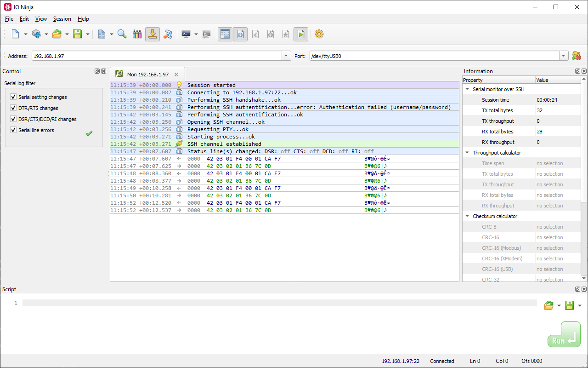This screenshot has height=368, width=588.
Task: Click the colored markers highlight icon
Action: point(137,34)
